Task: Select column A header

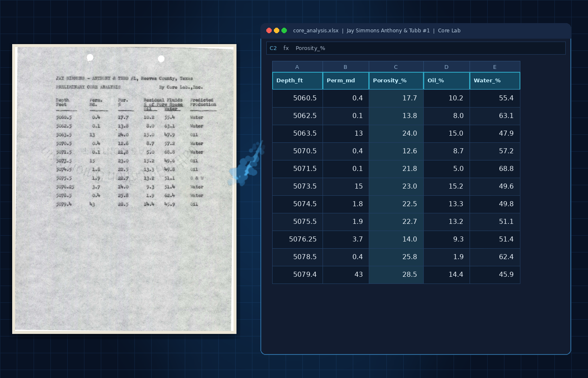Action: pos(297,67)
